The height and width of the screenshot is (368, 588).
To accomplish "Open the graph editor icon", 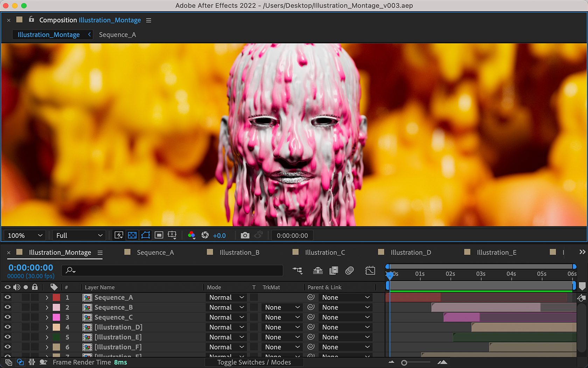I will click(x=370, y=270).
